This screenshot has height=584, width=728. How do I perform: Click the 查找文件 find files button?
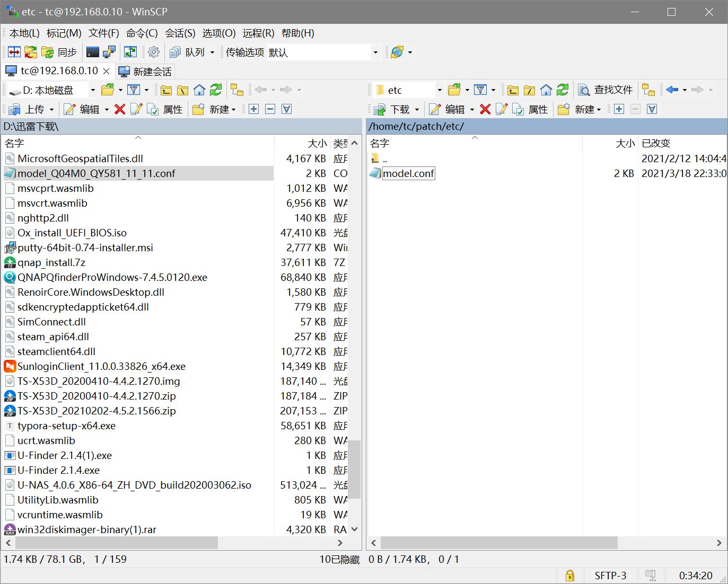tap(605, 90)
